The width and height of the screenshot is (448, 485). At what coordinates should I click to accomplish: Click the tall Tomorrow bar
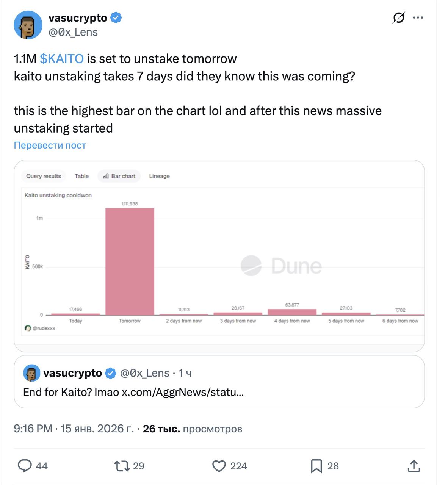click(130, 261)
